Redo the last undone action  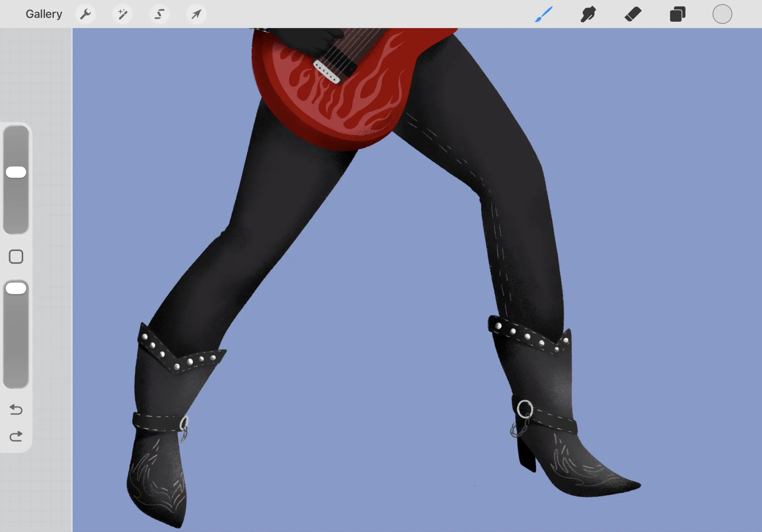coord(16,436)
